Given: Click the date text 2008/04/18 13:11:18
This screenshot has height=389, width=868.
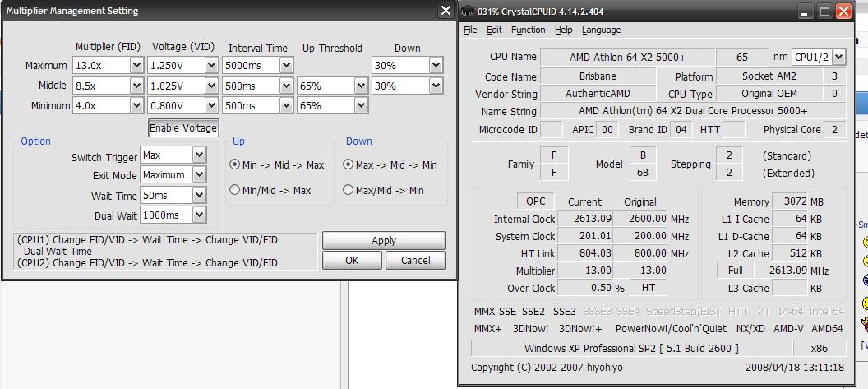Looking at the screenshot, I should point(794,368).
